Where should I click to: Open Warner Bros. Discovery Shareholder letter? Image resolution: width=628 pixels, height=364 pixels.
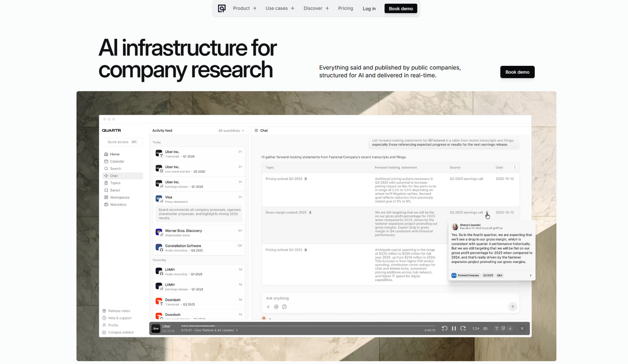[x=199, y=233]
